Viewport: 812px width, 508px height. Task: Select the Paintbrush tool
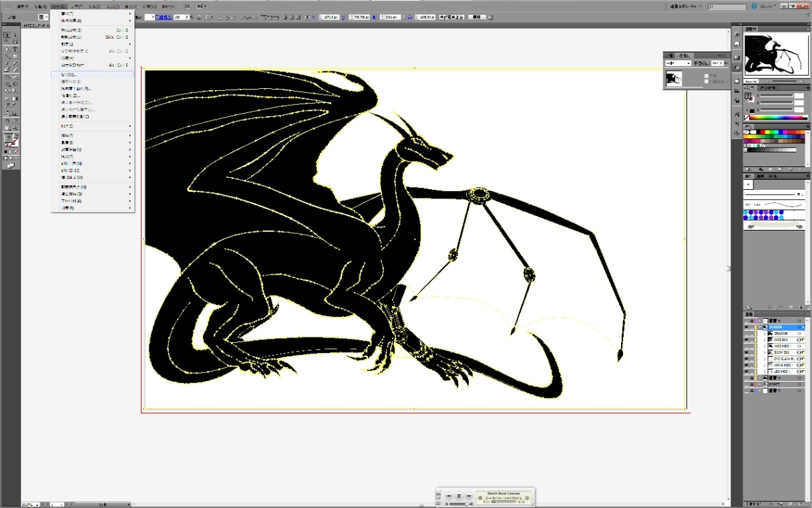click(7, 63)
